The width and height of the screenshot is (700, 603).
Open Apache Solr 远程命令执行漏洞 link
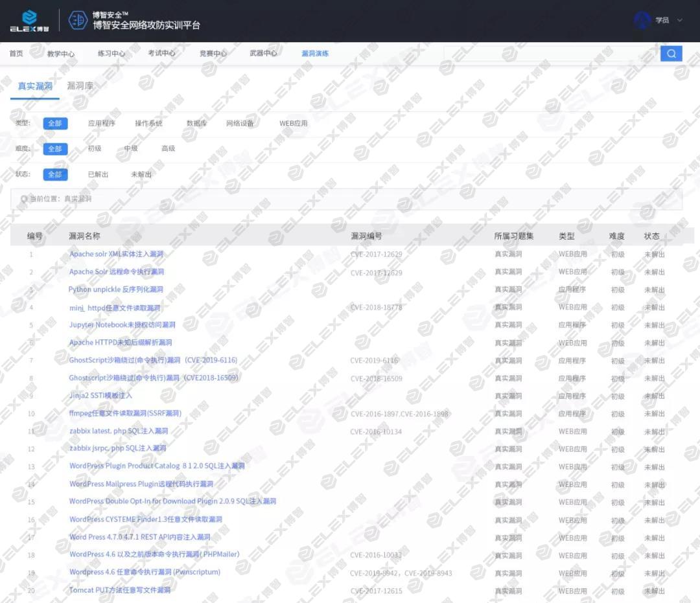[x=117, y=271]
